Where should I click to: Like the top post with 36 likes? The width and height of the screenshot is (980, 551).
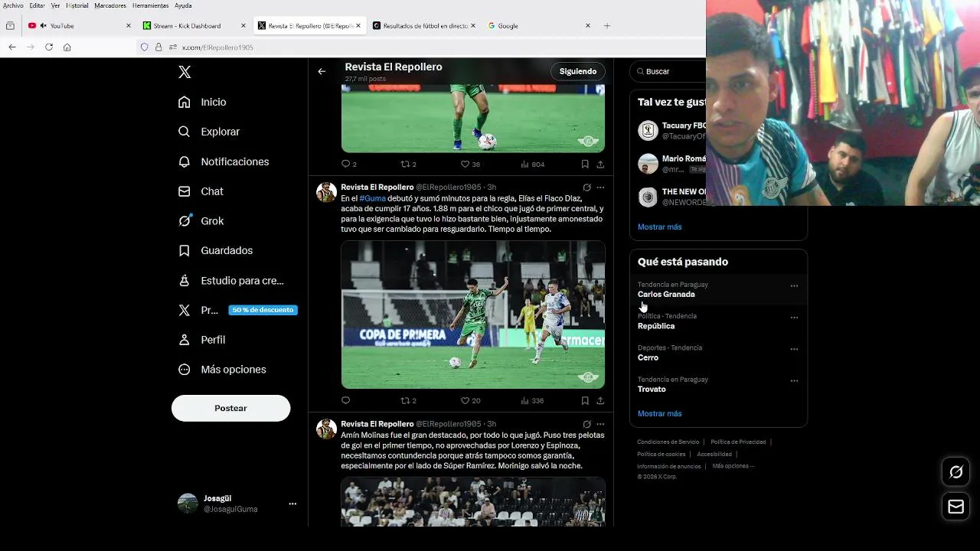[x=470, y=164]
